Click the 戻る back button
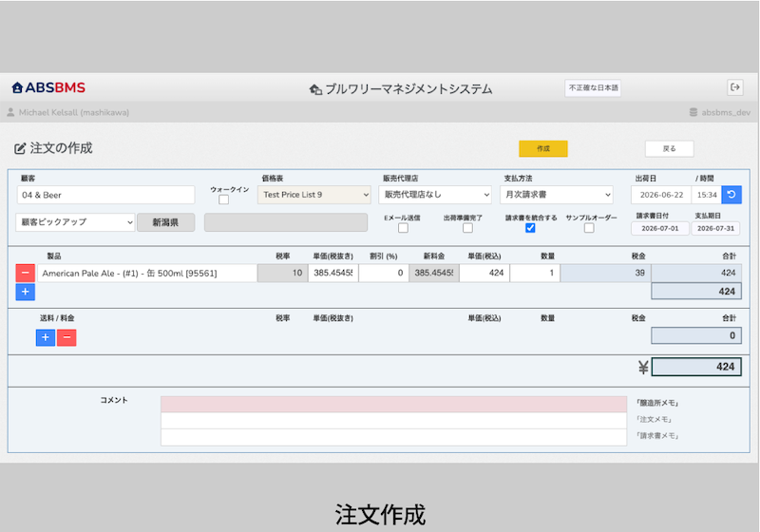 pyautogui.click(x=670, y=149)
